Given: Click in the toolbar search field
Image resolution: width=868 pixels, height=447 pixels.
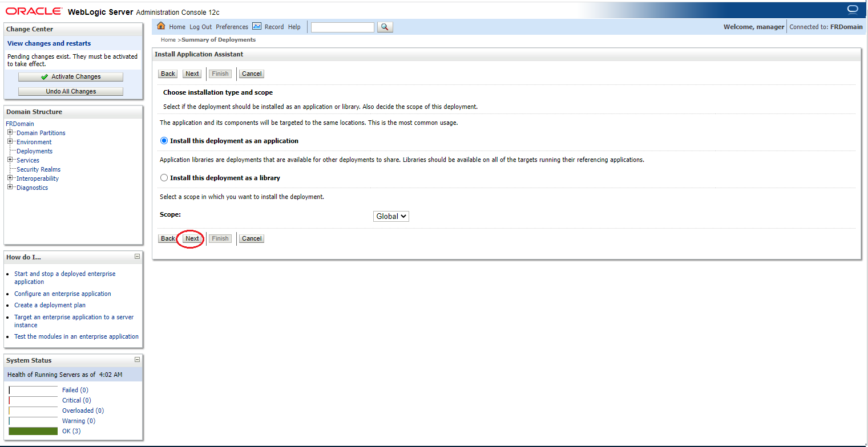Looking at the screenshot, I should pos(342,27).
